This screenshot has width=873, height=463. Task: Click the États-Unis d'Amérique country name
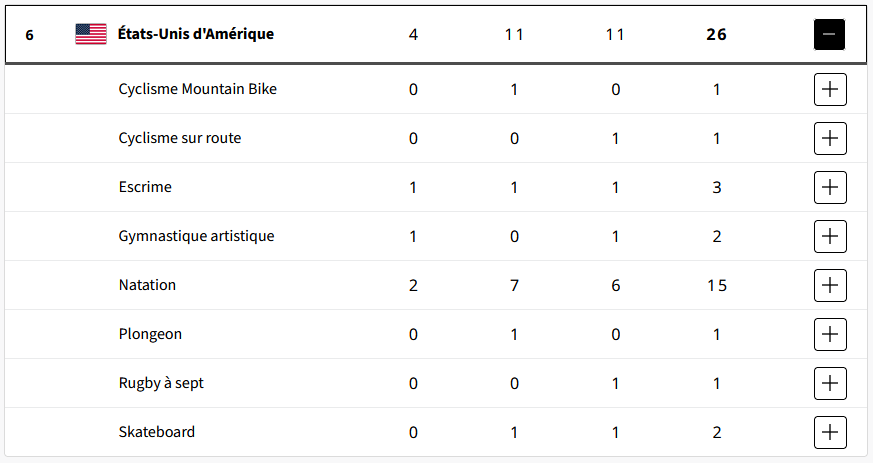(x=196, y=35)
